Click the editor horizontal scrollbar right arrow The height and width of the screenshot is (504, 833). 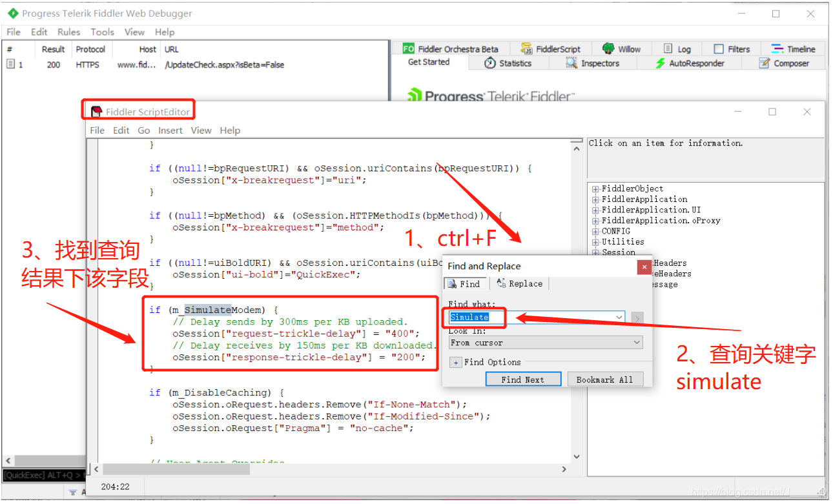pos(564,470)
